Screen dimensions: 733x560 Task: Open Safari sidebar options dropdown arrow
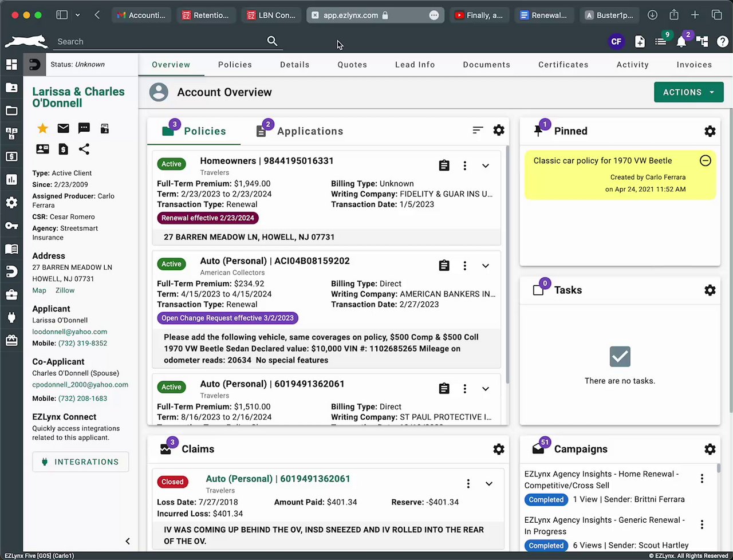77,15
